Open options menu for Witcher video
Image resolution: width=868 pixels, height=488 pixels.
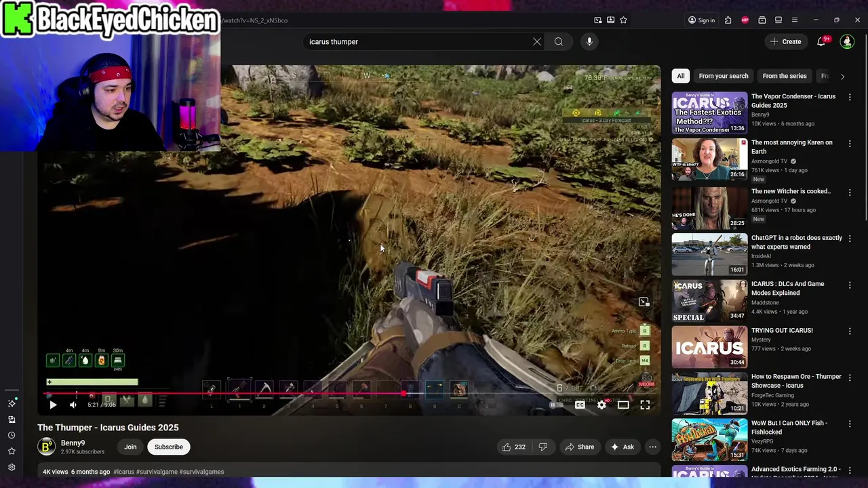click(x=850, y=192)
